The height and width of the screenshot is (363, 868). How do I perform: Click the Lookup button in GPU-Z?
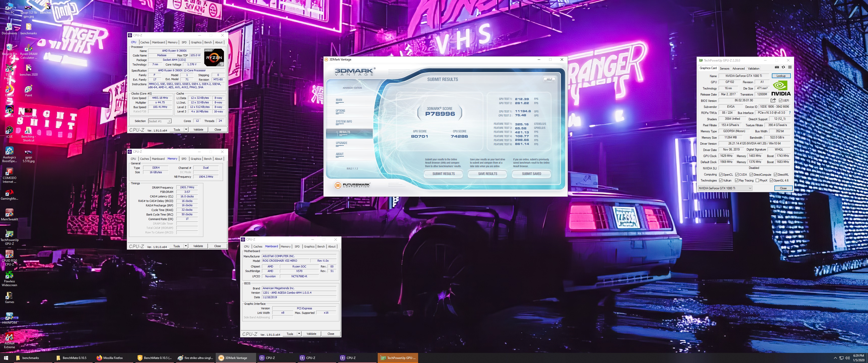coord(781,76)
